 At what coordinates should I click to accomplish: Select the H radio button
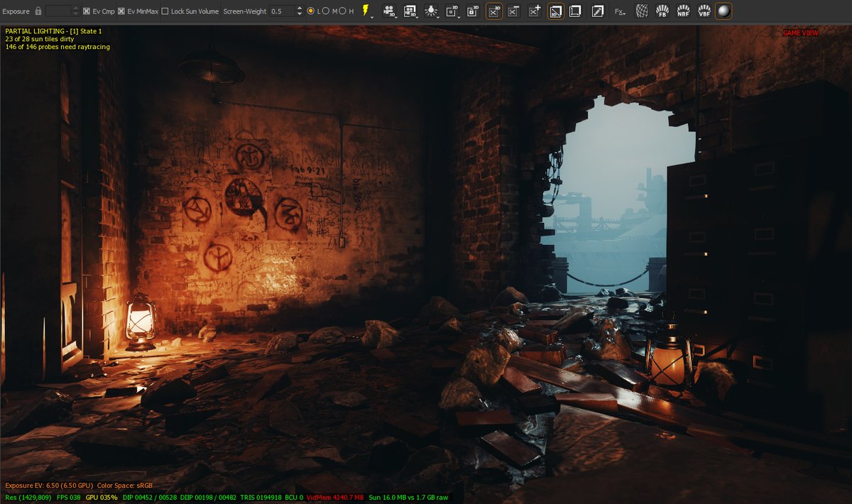342,11
